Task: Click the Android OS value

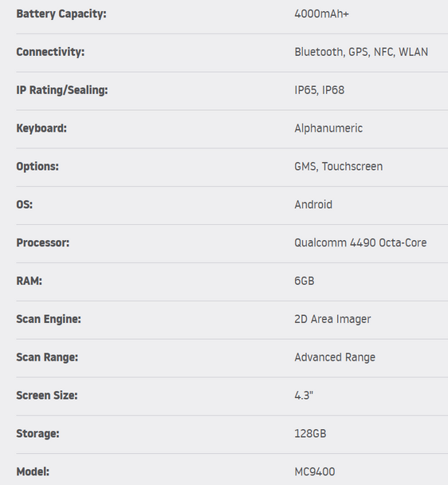Action: (x=313, y=204)
